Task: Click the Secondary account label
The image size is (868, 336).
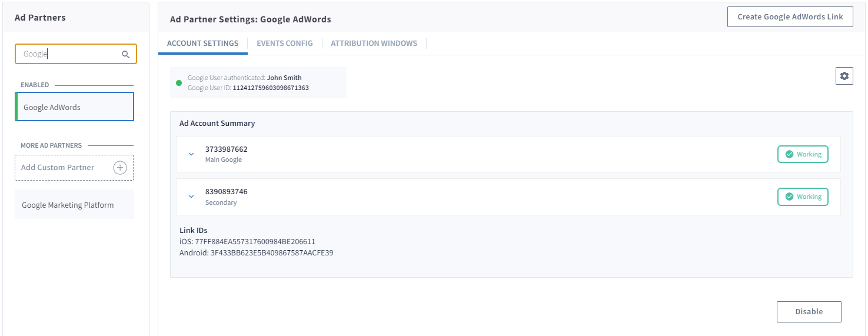Action: pos(221,202)
